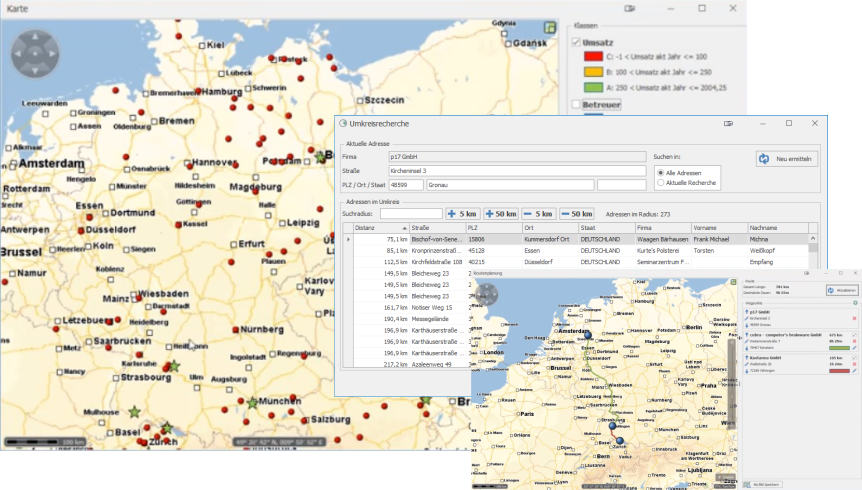
Task: Toggle the Umsatz class checkbox
Action: pos(576,42)
